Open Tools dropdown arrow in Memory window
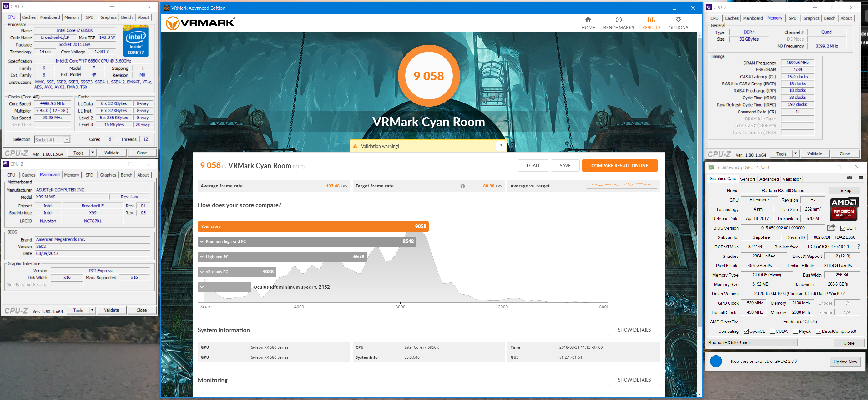Image resolution: width=868 pixels, height=400 pixels. (x=795, y=154)
